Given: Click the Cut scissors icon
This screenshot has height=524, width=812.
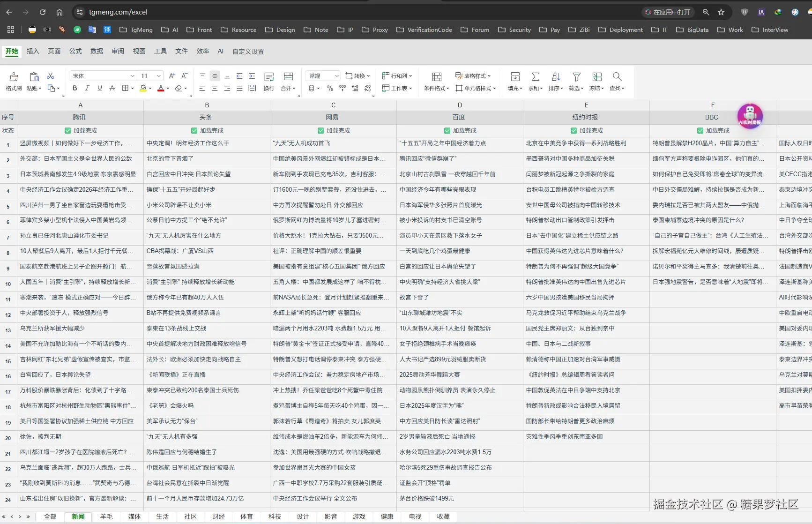Looking at the screenshot, I should 51,76.
